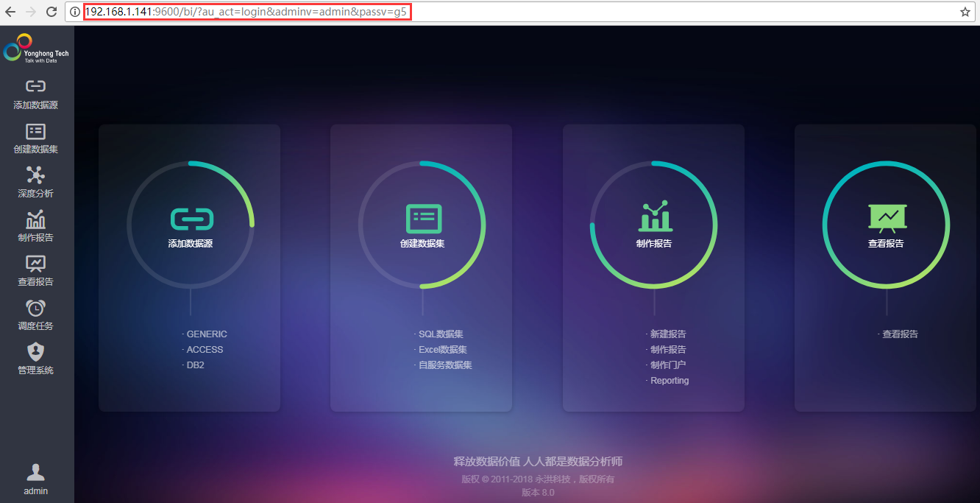Image resolution: width=980 pixels, height=503 pixels.
Task: Go forward in the browser
Action: [31, 12]
